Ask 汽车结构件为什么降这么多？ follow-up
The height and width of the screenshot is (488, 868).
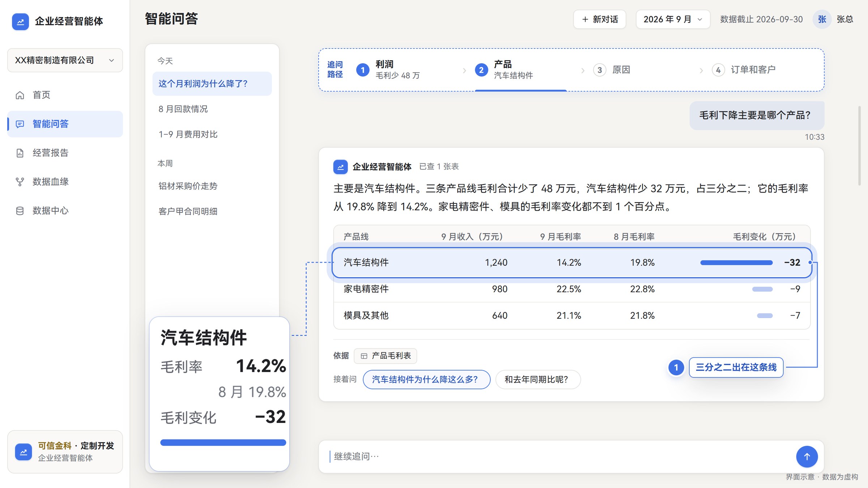pos(426,379)
